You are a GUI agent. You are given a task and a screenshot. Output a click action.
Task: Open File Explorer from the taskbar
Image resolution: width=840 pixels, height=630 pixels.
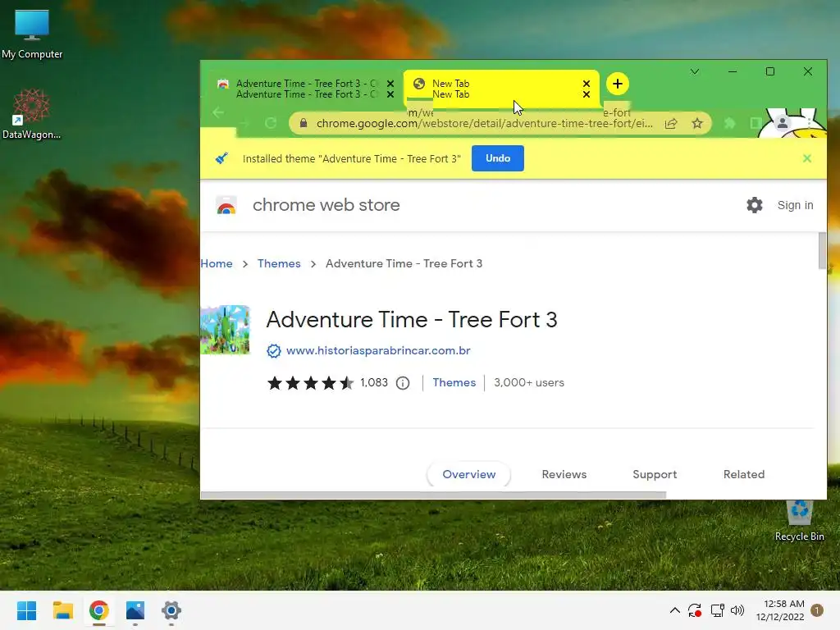tap(62, 610)
